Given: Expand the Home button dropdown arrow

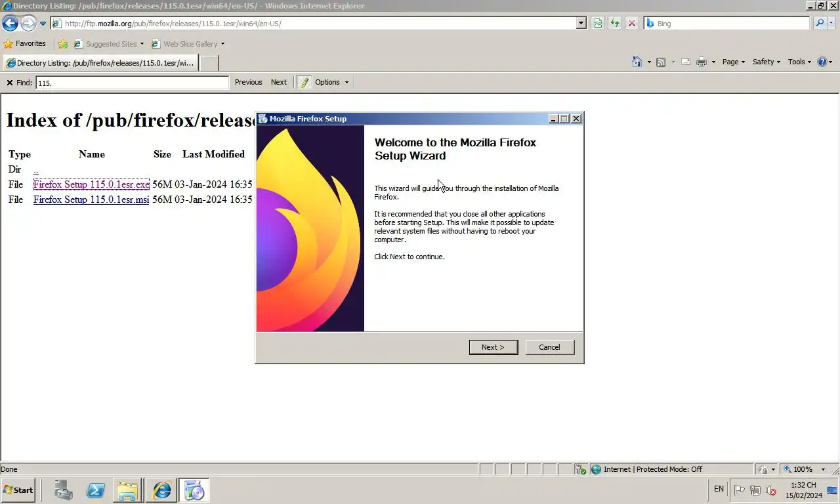Looking at the screenshot, I should [x=649, y=62].
